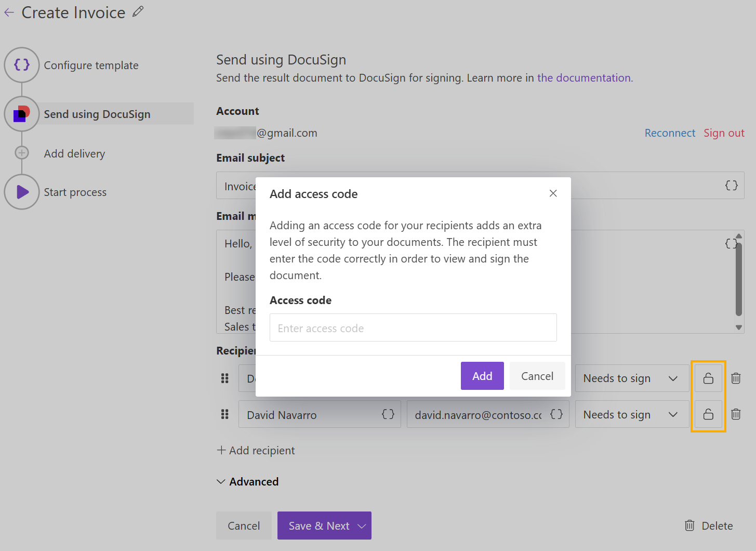Select Start process step
Image resolution: width=756 pixels, height=551 pixels.
click(75, 192)
